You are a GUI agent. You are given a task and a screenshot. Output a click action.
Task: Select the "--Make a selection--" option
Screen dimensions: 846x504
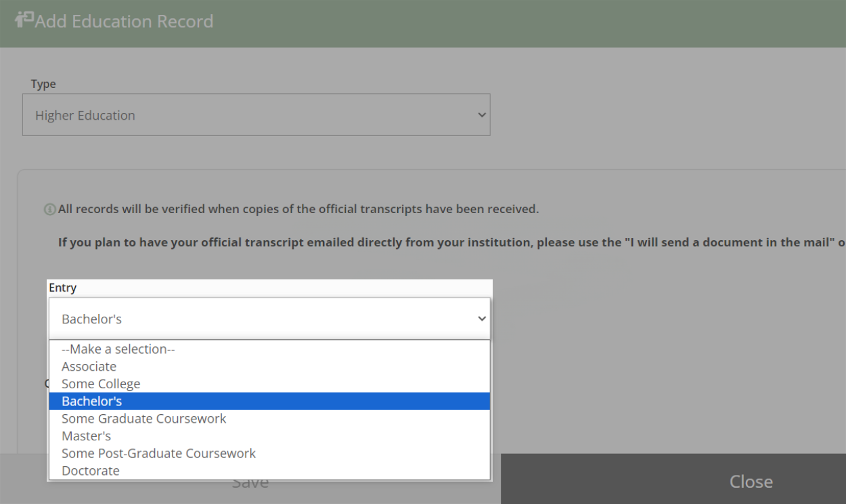tap(116, 349)
